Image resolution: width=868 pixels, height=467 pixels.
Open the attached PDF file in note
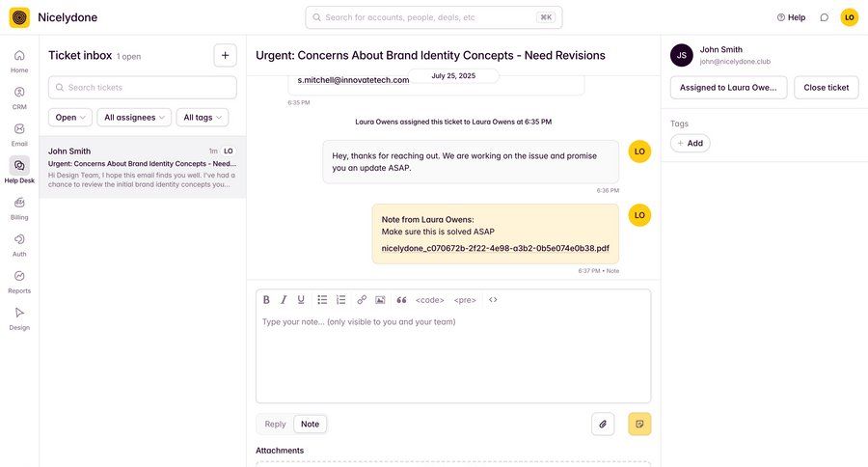(496, 248)
